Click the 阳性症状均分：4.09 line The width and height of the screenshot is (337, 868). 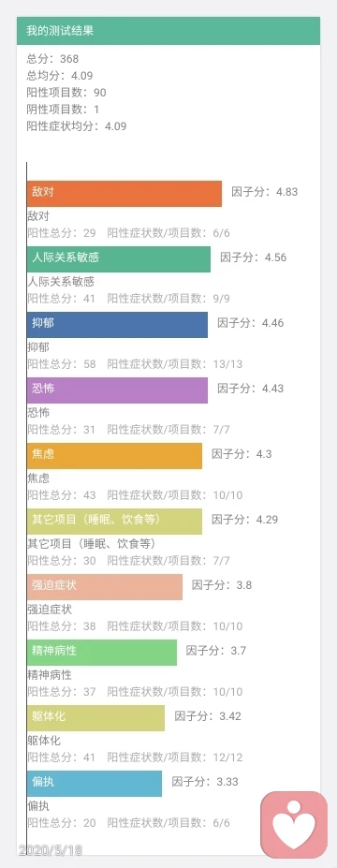77,126
